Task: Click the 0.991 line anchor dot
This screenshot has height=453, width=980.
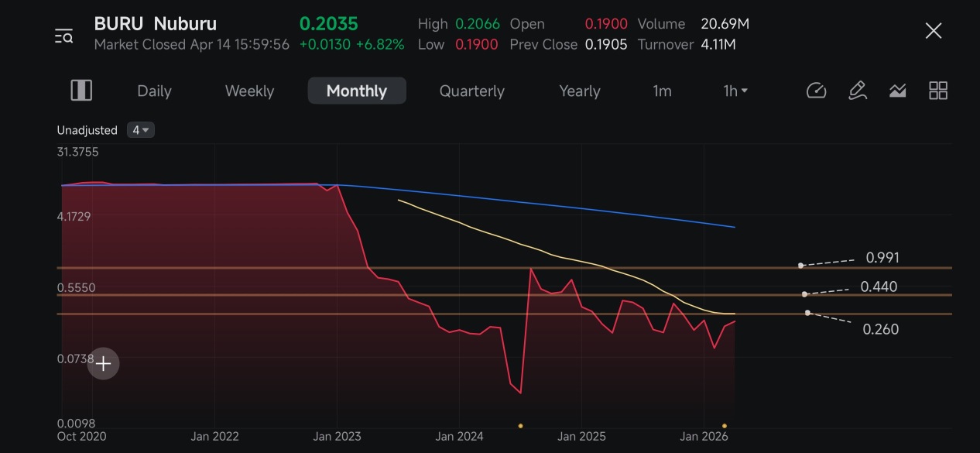Action: pos(800,266)
